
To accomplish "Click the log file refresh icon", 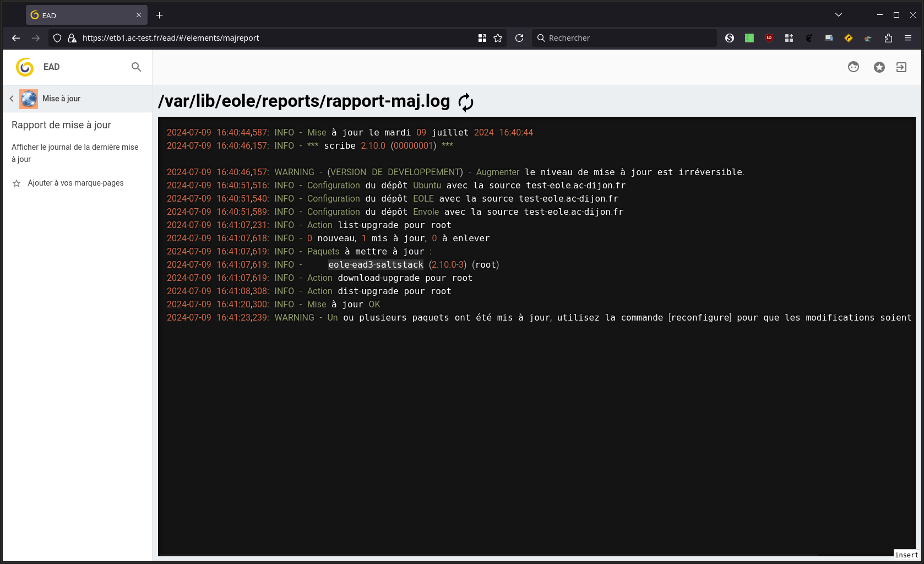I will click(x=465, y=102).
